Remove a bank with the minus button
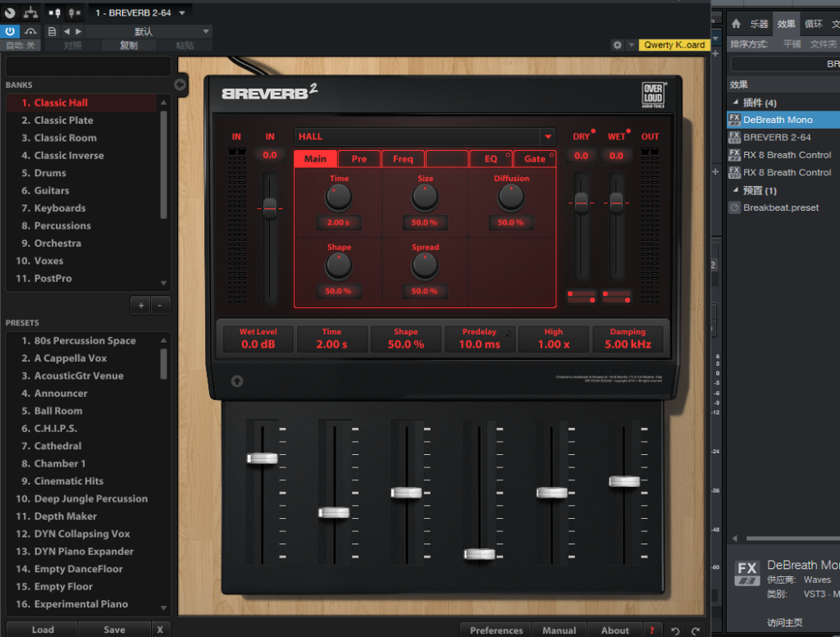 [x=160, y=306]
